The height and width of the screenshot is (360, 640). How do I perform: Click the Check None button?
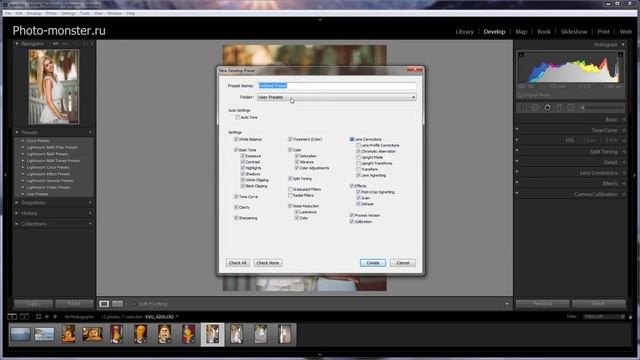(x=268, y=263)
